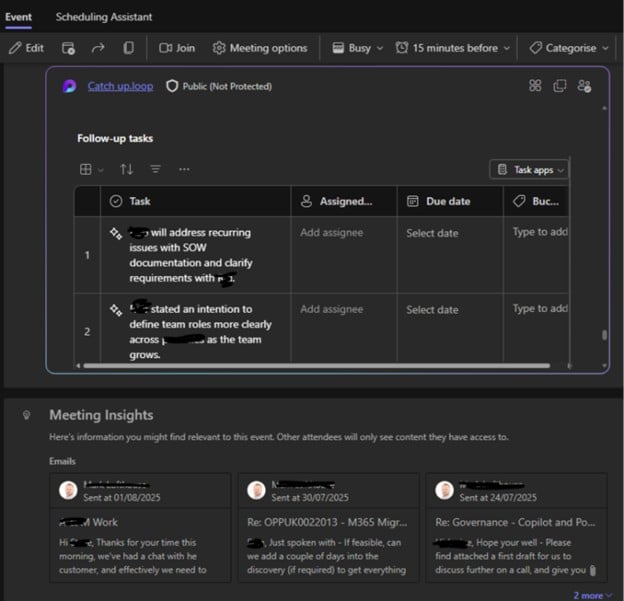
Task: Click Type to add bucket in row 1
Action: [540, 232]
